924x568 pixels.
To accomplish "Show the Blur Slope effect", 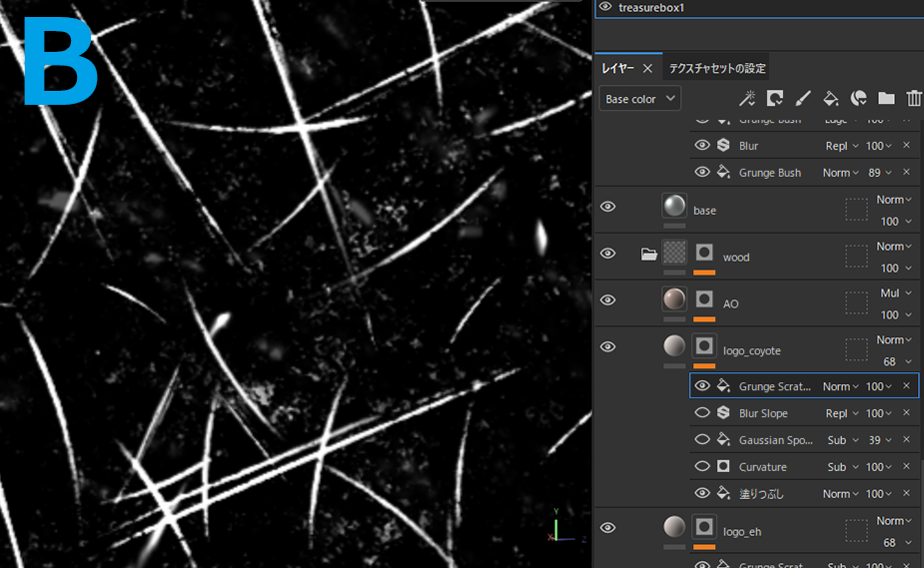I will pos(702,413).
